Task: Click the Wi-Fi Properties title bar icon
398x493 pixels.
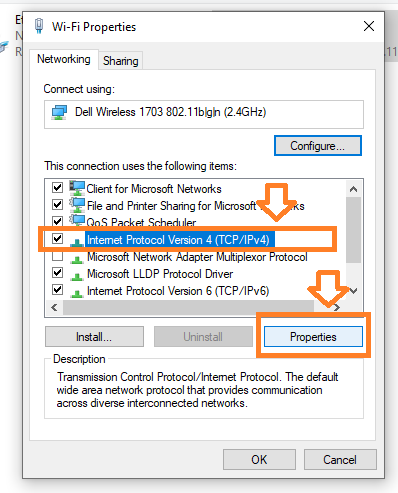Action: pyautogui.click(x=39, y=26)
